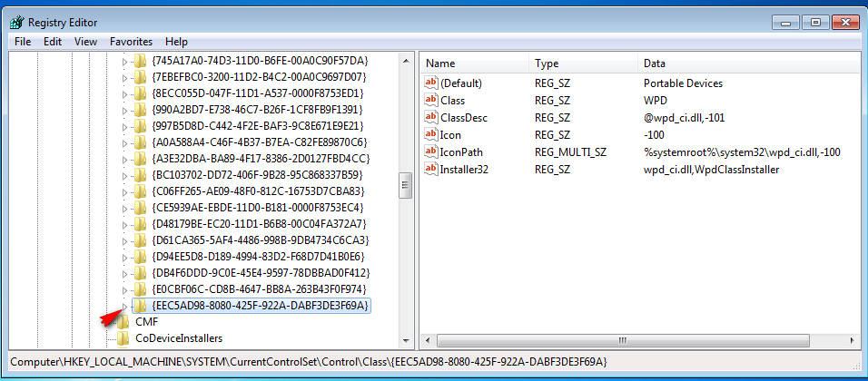Expand the {745A17A0-74D3-11D0-B6FE-00A0C90F57DA} key
This screenshot has width=868, height=381.
click(124, 60)
